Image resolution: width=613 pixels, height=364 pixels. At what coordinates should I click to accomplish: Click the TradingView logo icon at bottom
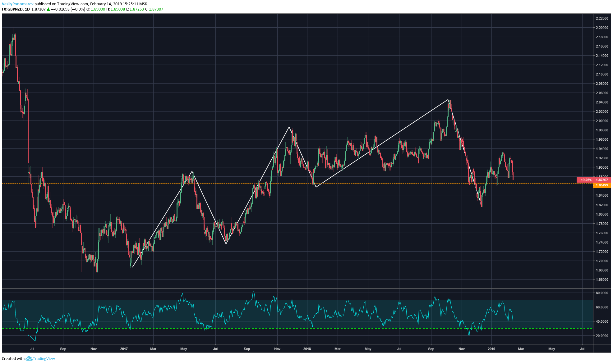29,358
